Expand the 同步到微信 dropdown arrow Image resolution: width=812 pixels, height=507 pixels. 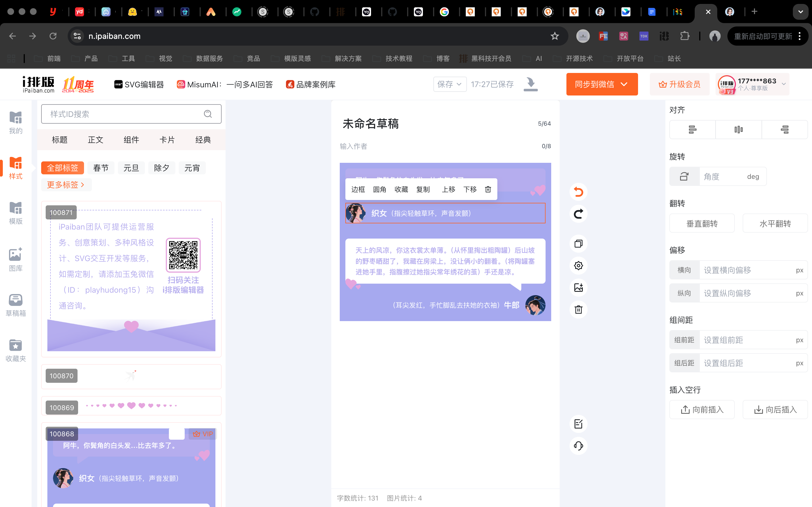pos(624,84)
